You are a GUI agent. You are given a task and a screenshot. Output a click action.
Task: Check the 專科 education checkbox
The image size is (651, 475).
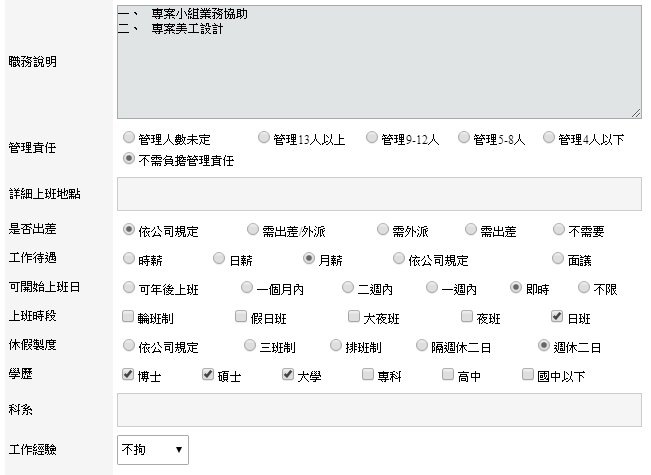click(369, 376)
